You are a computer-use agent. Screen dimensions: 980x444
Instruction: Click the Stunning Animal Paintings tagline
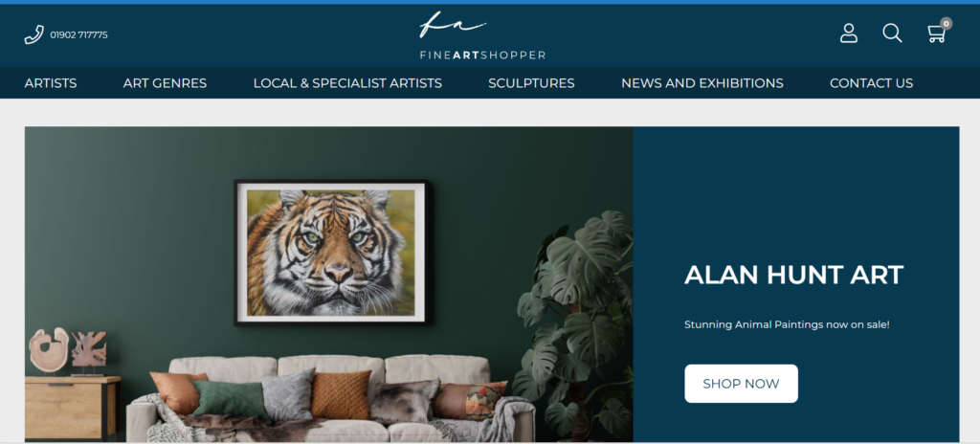coord(787,324)
